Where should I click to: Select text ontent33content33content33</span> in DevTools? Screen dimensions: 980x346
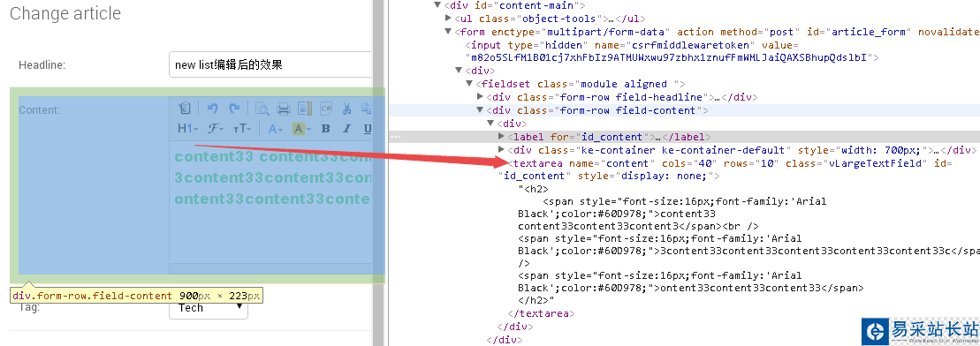pyautogui.click(x=762, y=288)
